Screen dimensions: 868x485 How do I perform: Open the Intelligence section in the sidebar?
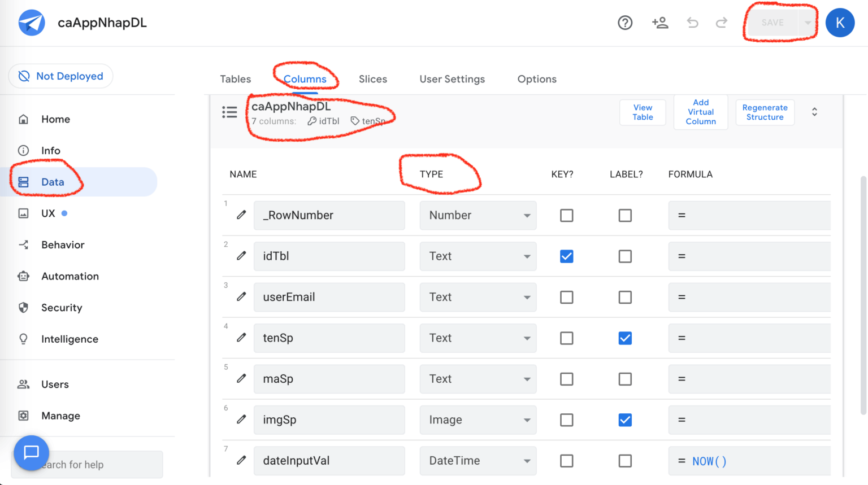[69, 339]
